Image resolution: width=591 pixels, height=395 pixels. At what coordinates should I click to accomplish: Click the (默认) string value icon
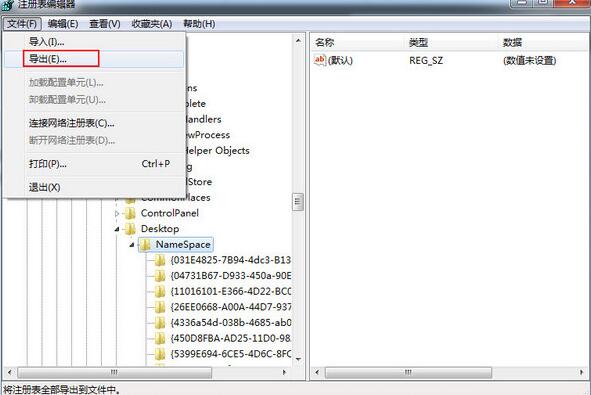[x=320, y=60]
